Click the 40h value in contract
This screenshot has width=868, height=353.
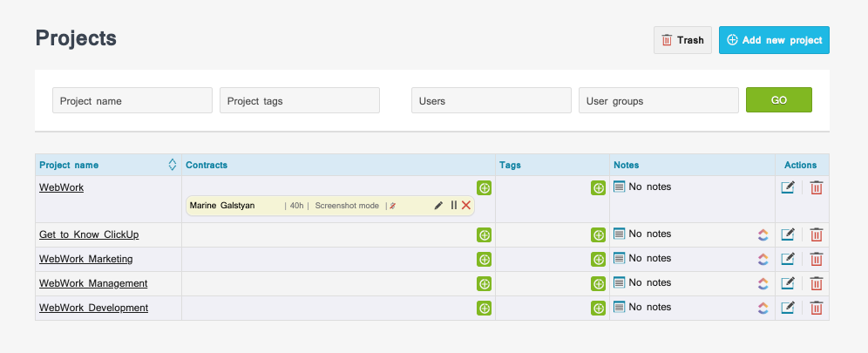(297, 206)
